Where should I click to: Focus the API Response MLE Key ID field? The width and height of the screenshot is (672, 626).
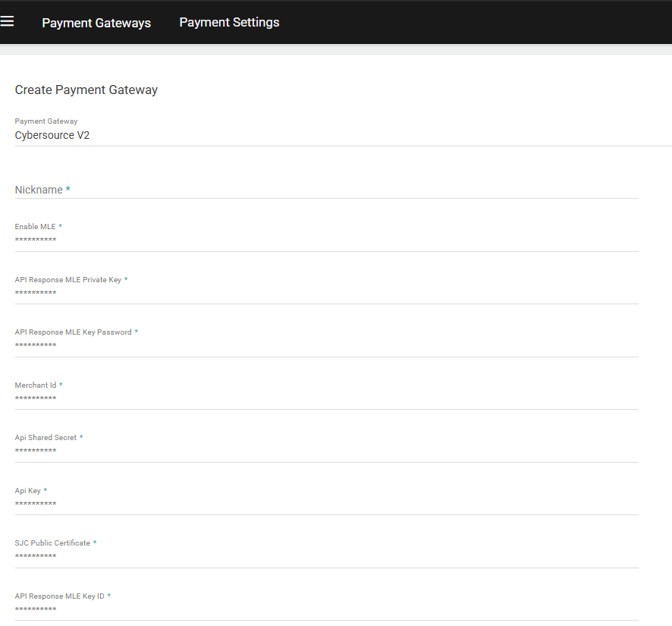(x=327, y=609)
